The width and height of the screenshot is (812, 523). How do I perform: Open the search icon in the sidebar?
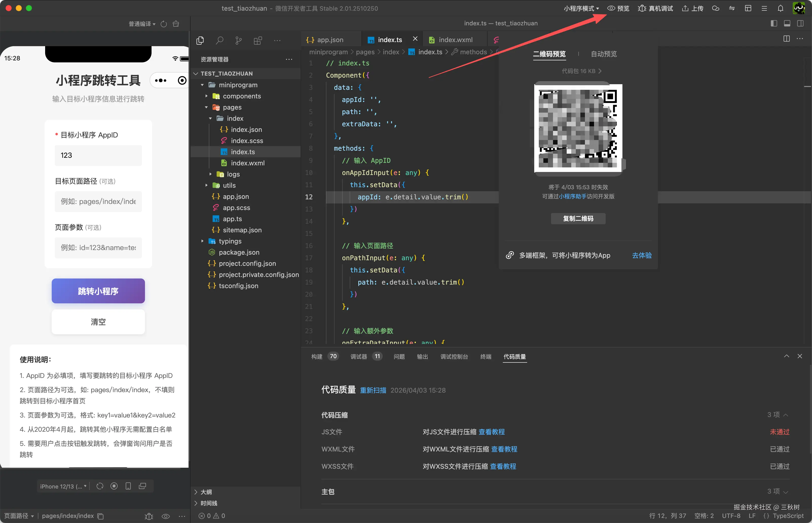pos(219,41)
